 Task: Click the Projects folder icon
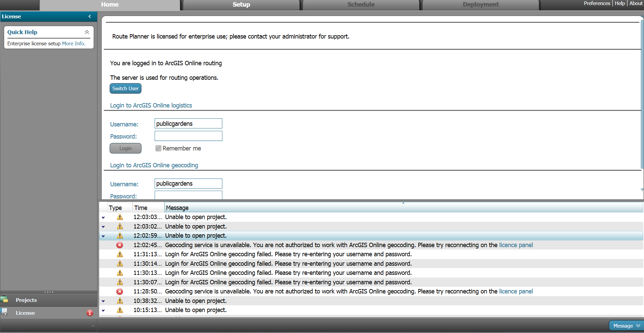(x=4, y=299)
